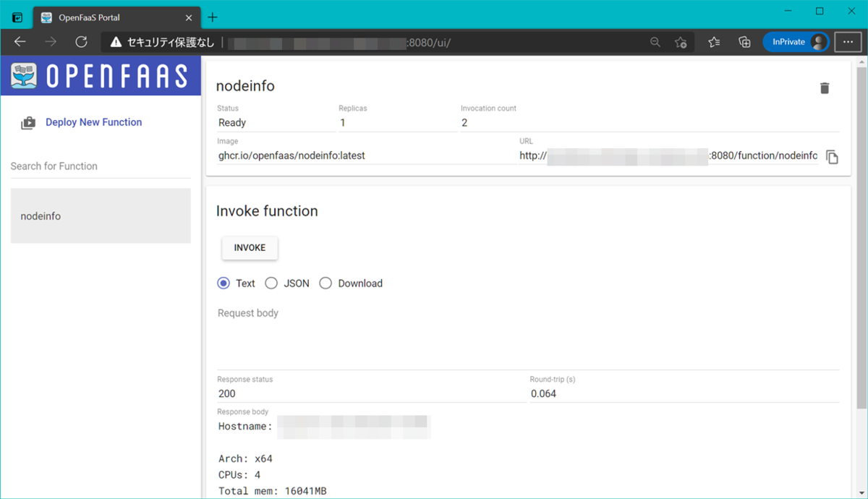
Task: Close the OpenFaaS Portal tab
Action: (x=190, y=17)
